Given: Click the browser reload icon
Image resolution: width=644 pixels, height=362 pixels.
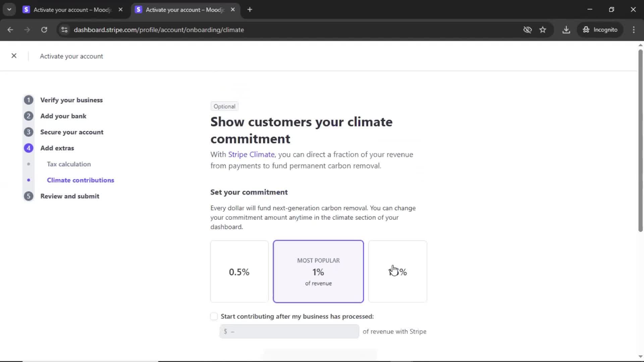Looking at the screenshot, I should [x=44, y=30].
